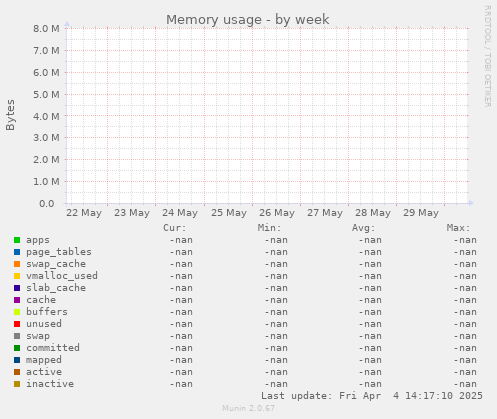Viewport: 497px width, 419px height.
Task: Click the swap gray legend swatch
Action: coord(17,336)
